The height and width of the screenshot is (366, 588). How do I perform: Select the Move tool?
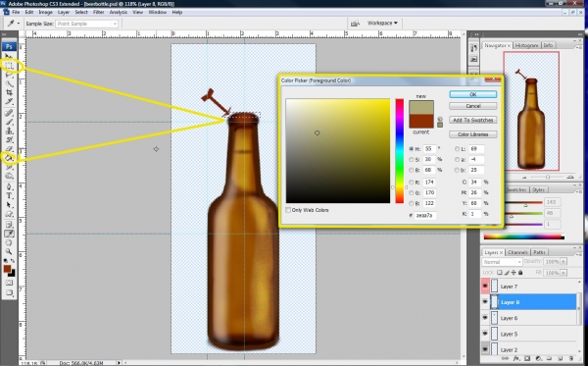pyautogui.click(x=9, y=56)
